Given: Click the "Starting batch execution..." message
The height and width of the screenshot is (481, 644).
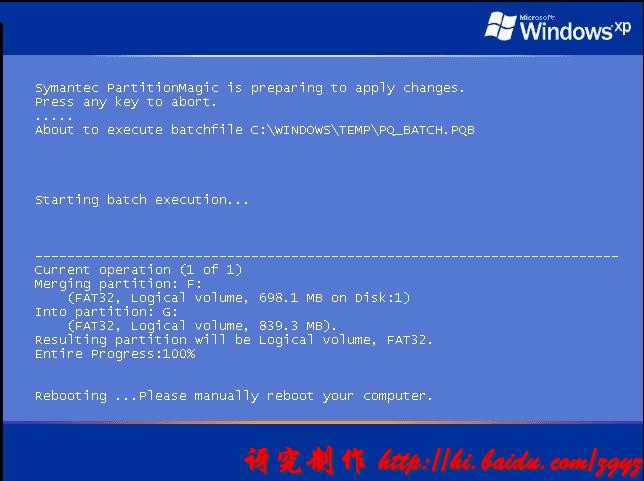Looking at the screenshot, I should coord(142,200).
